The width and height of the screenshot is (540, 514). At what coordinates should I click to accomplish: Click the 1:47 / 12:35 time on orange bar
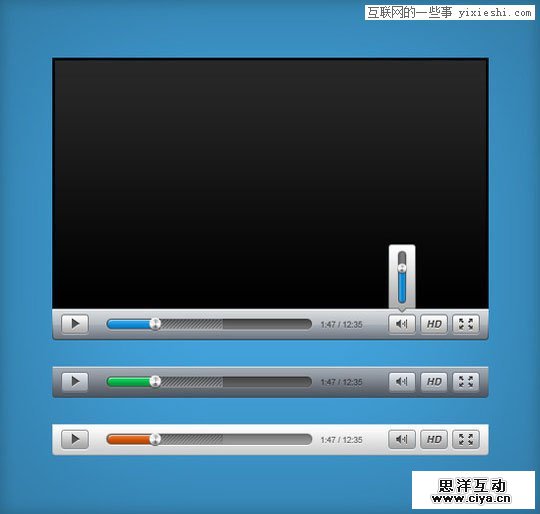tap(341, 440)
